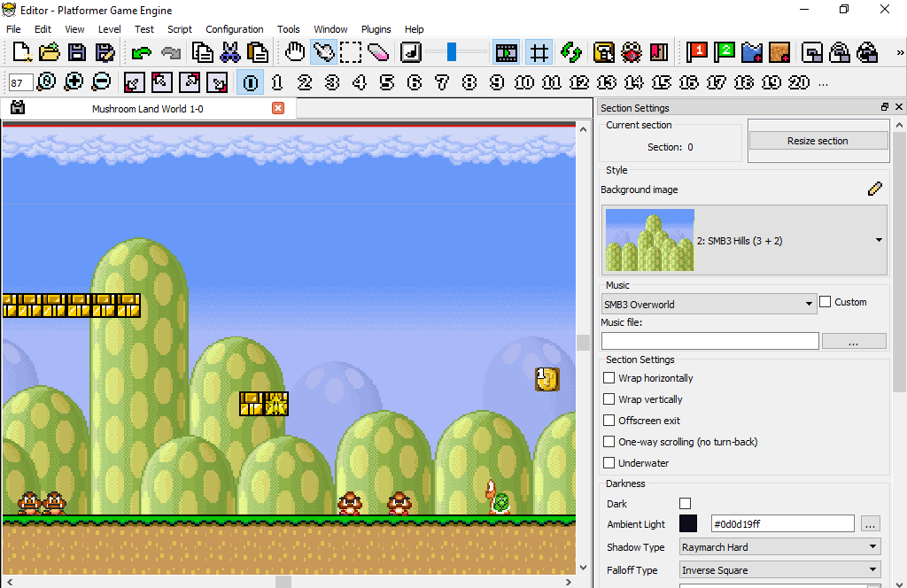Toggle the music note playback icon
Viewport: 907px width, 588px height.
tap(411, 52)
